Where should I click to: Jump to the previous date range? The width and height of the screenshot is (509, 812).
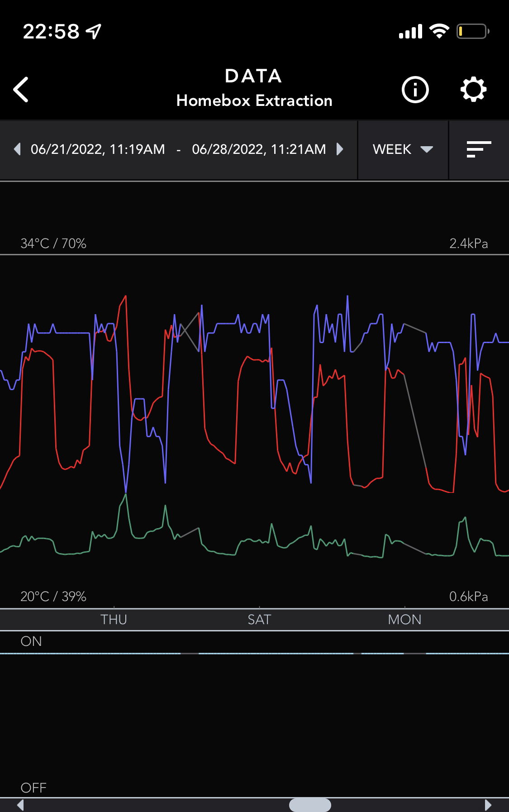pos(17,149)
